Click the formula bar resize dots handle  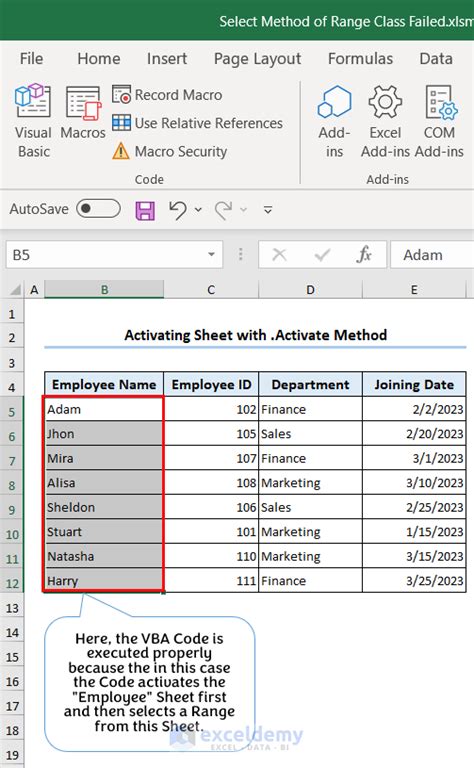point(240,254)
